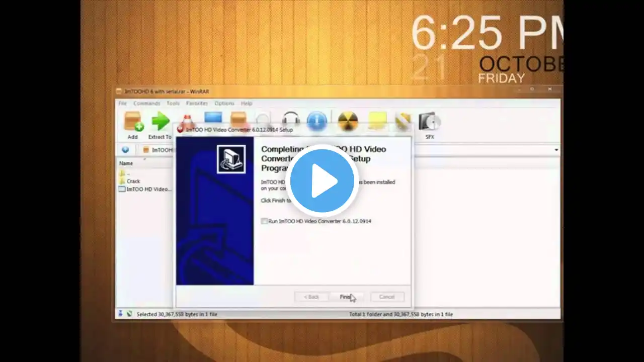Open the Options menu in WinRAR
The image size is (644, 362).
(x=224, y=104)
